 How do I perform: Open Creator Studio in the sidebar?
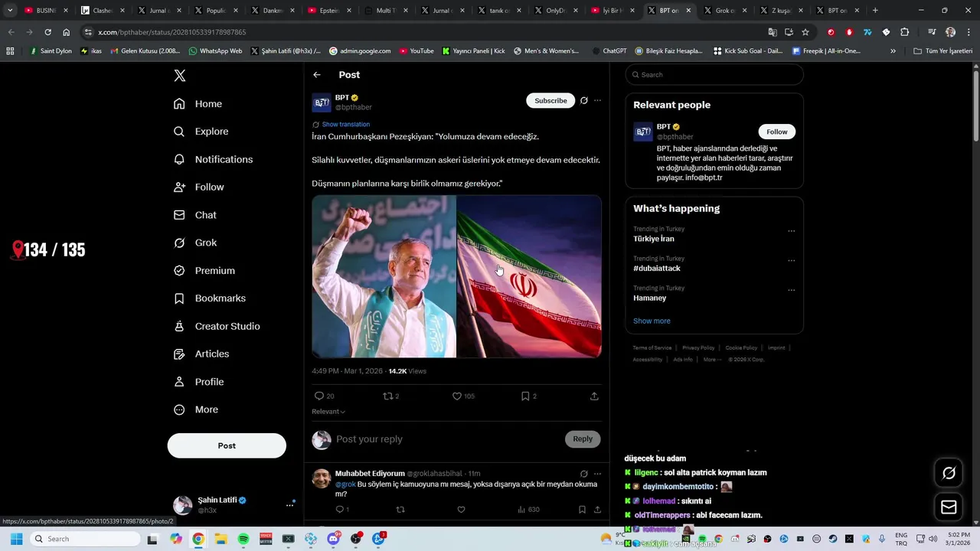click(217, 326)
